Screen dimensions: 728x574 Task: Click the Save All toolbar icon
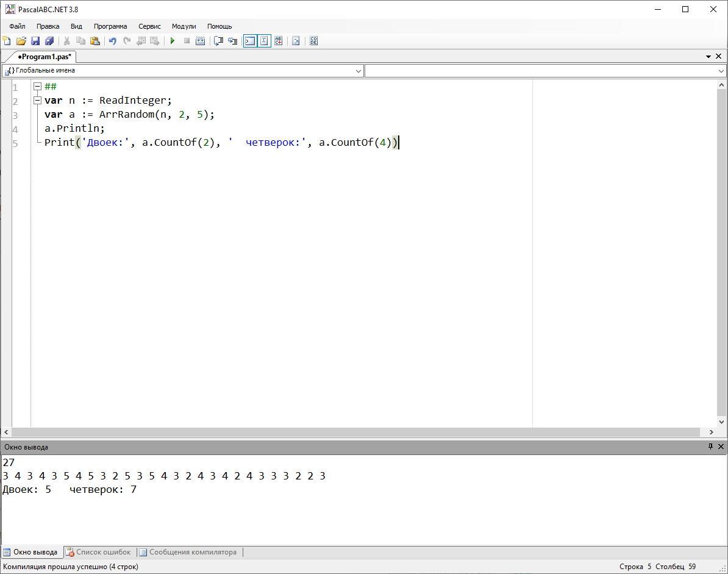(x=49, y=41)
